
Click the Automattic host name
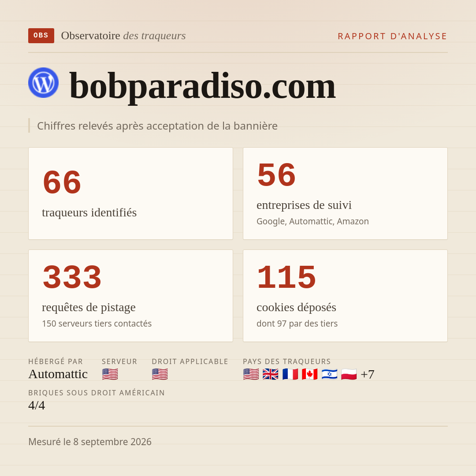pyautogui.click(x=58, y=374)
